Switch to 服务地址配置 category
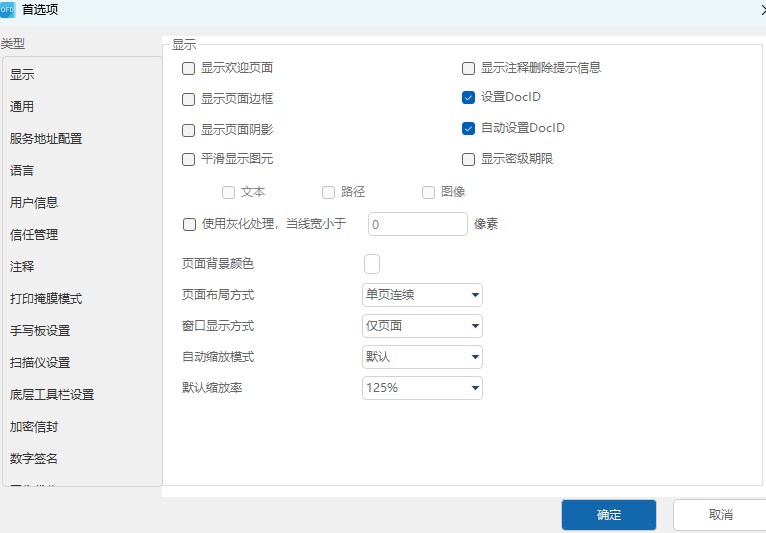766x533 pixels. tap(46, 139)
